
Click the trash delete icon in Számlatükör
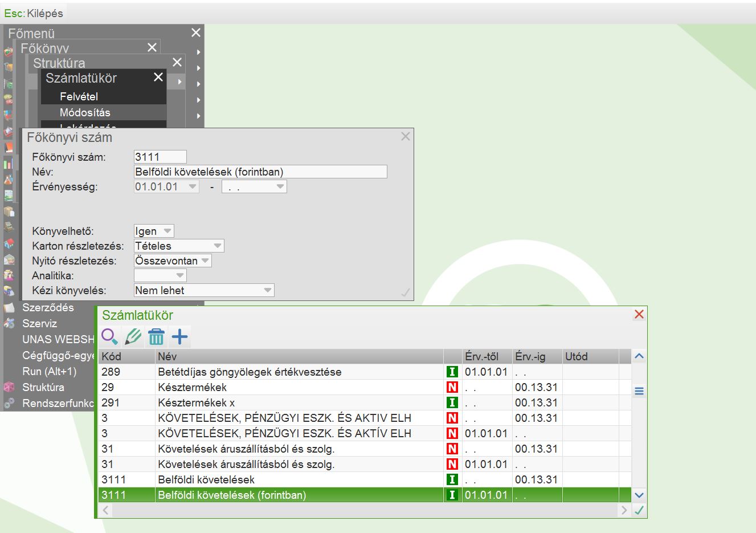tap(156, 337)
